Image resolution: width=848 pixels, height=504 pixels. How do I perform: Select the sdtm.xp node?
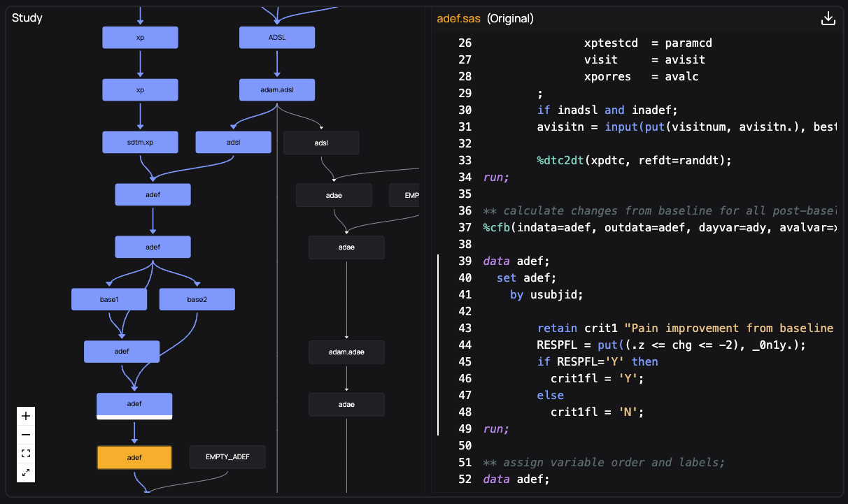coord(140,143)
